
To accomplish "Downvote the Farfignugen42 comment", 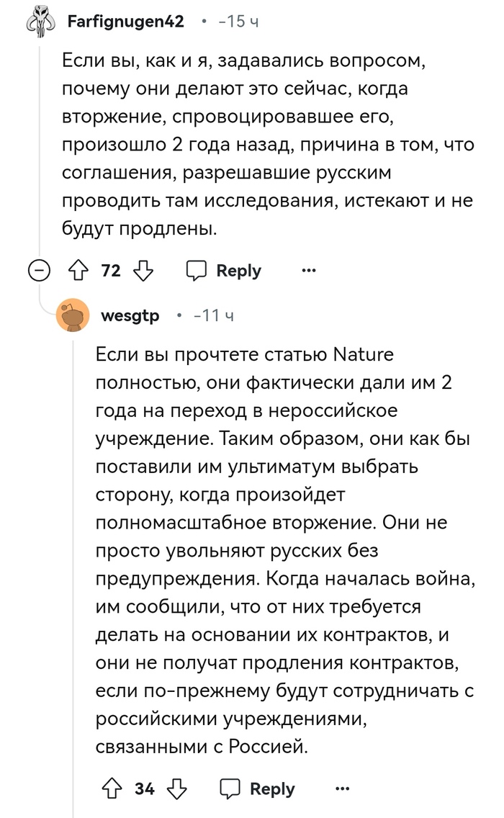I will click(x=145, y=271).
